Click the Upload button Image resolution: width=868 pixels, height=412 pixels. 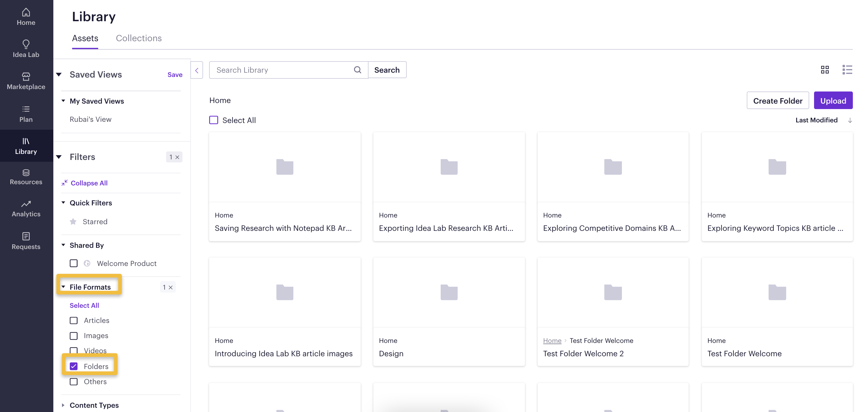coord(833,100)
